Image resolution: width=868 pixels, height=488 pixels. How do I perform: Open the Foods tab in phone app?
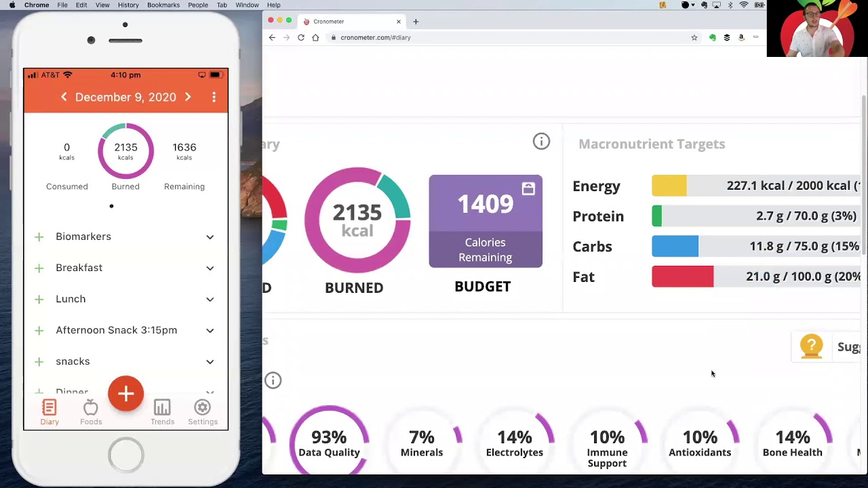click(x=91, y=412)
